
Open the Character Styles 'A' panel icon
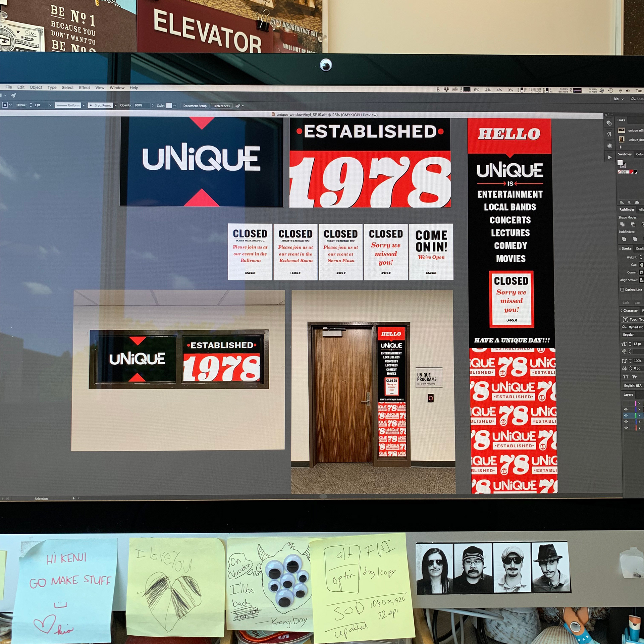tap(609, 135)
